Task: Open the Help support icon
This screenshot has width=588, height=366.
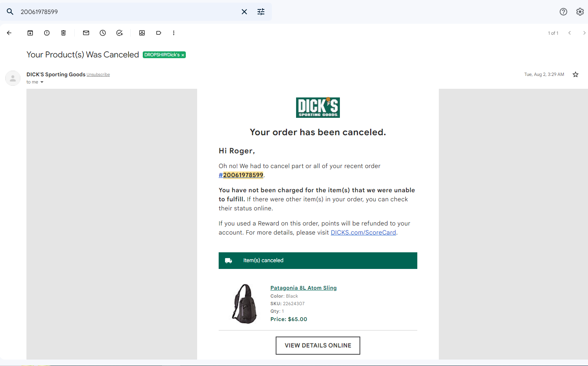Action: coord(563,12)
